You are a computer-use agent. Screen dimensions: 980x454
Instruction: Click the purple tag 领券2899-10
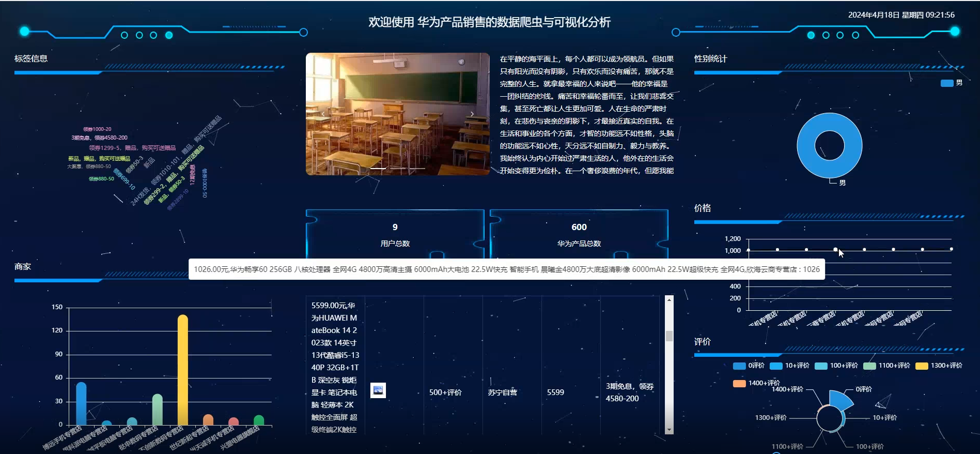pyautogui.click(x=178, y=200)
